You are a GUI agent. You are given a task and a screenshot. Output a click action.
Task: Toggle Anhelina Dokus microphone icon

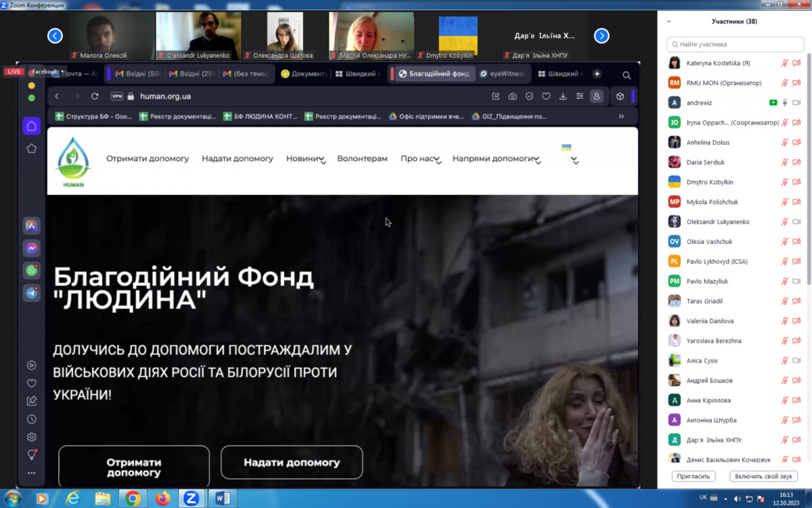pos(785,142)
